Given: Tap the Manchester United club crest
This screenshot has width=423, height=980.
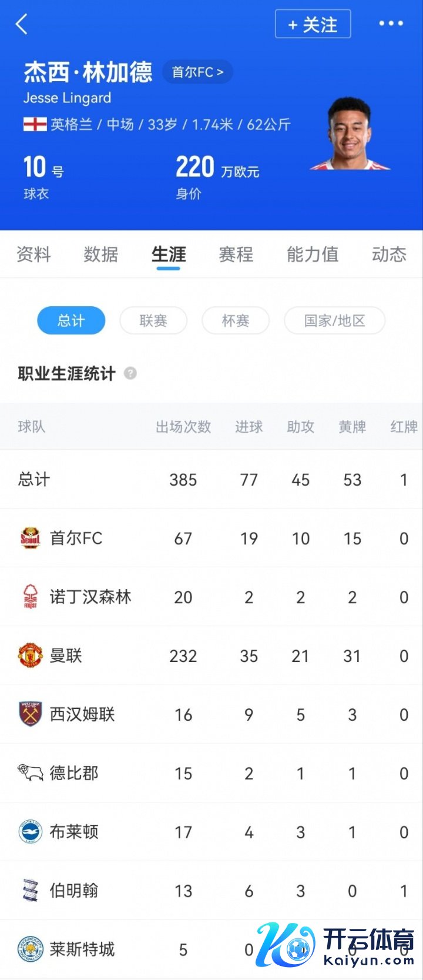Looking at the screenshot, I should tap(31, 655).
